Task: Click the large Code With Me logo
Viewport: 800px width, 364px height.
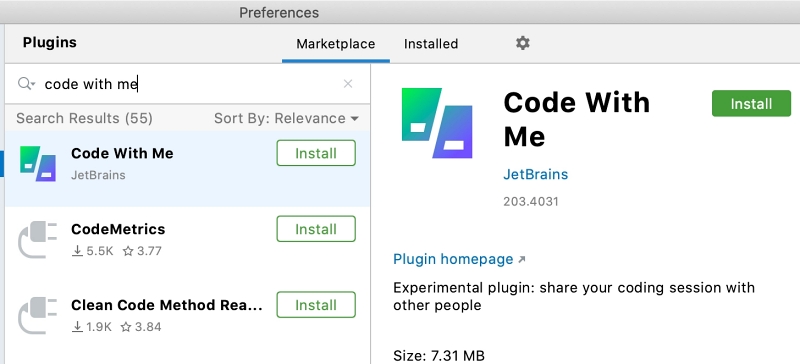Action: [x=437, y=123]
